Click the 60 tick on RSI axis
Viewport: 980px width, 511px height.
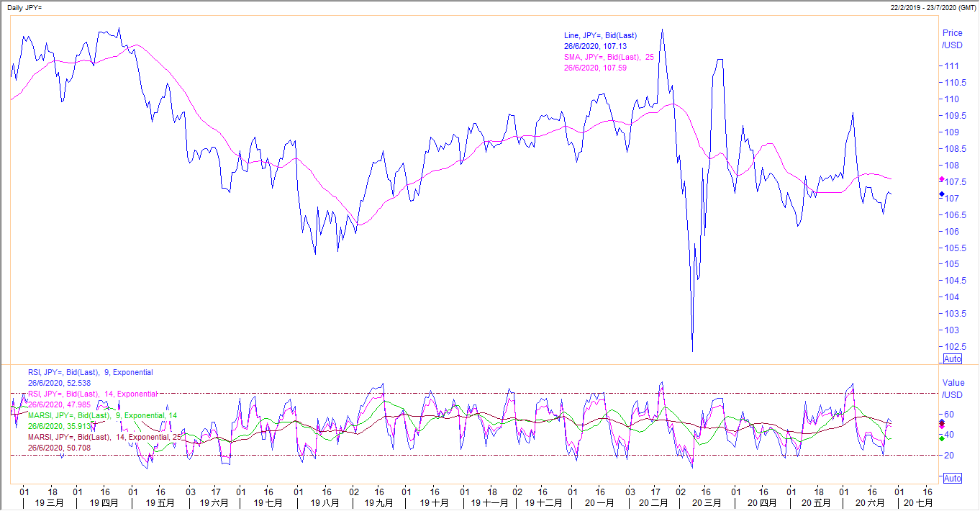(x=948, y=414)
